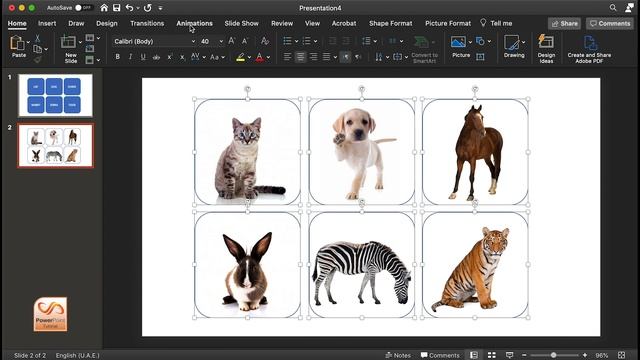640x360 pixels.
Task: Click the Picture insert icon
Action: tap(458, 42)
